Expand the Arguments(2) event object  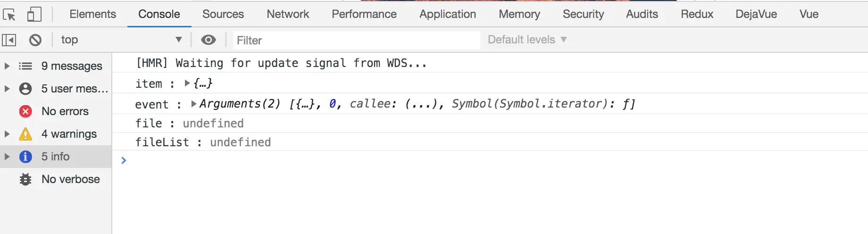click(193, 104)
